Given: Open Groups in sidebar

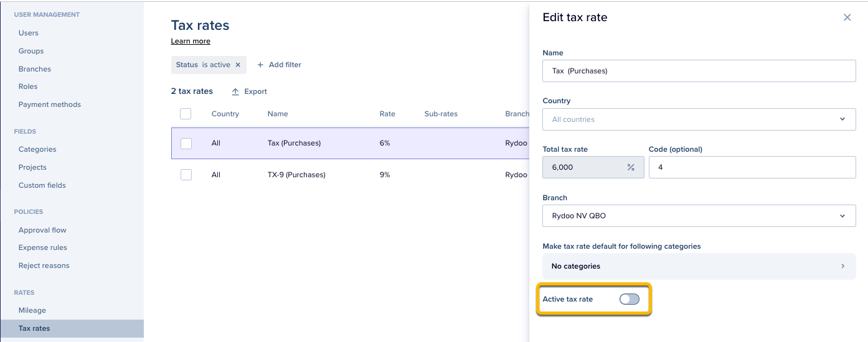Looking at the screenshot, I should click(31, 51).
